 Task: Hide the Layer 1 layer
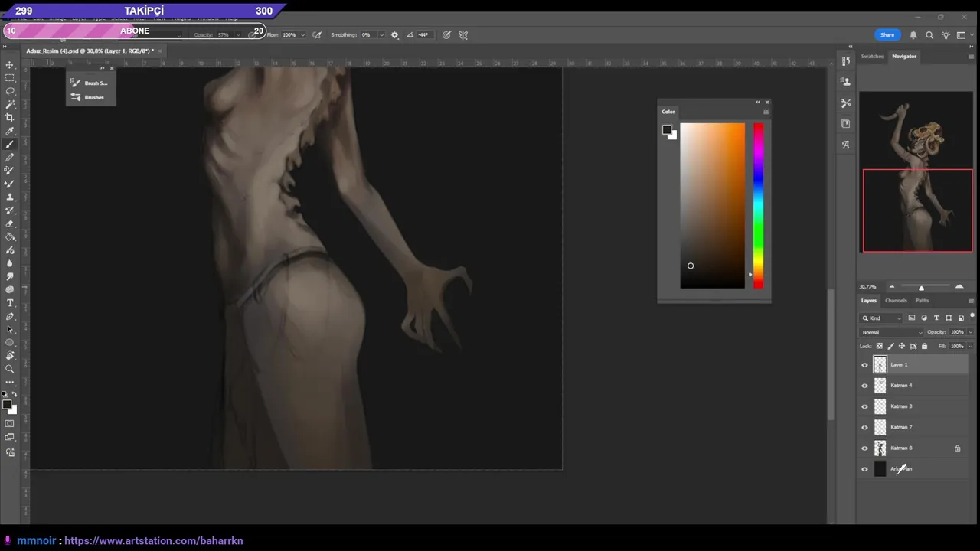pyautogui.click(x=865, y=365)
